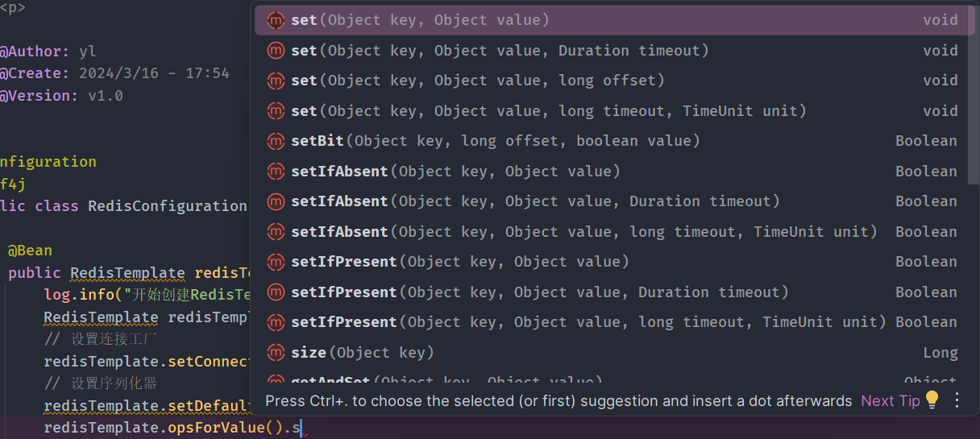This screenshot has height=439, width=980.
Task: Select set(Object key, Object value, long offset)
Action: tap(478, 81)
